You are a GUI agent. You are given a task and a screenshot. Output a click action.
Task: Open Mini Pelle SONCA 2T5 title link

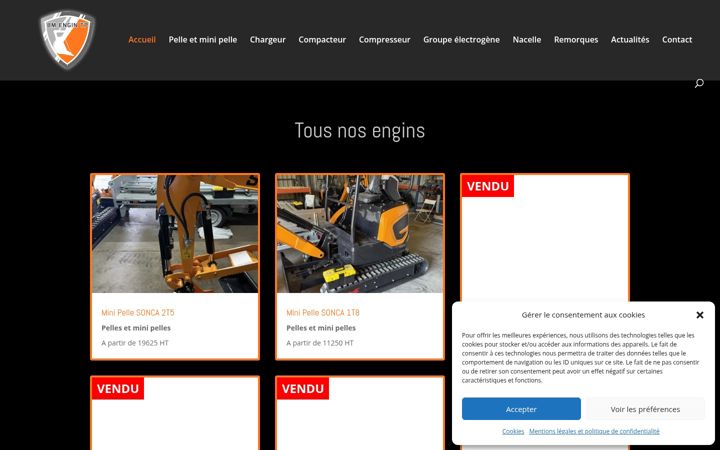pyautogui.click(x=138, y=313)
